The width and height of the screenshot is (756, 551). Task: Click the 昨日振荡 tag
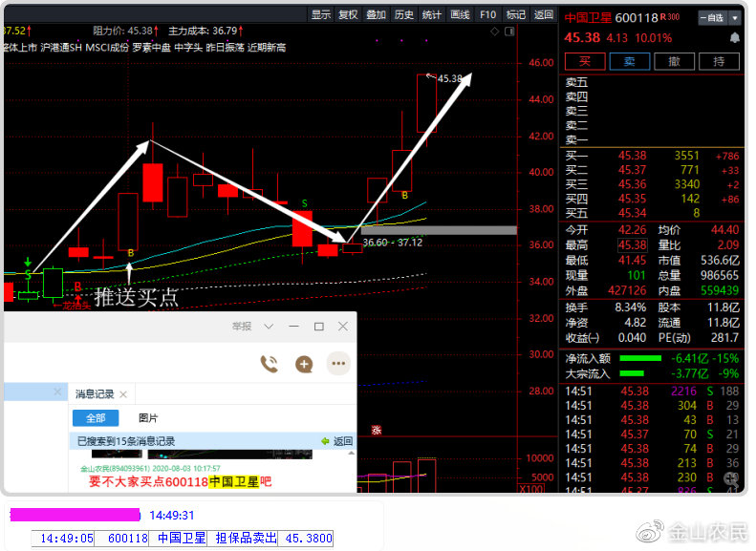click(x=225, y=48)
